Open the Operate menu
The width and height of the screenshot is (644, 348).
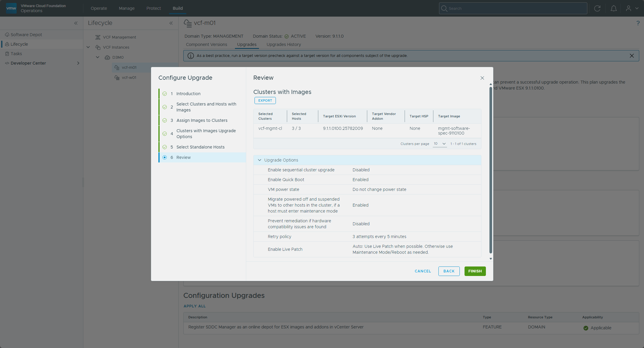(x=99, y=8)
